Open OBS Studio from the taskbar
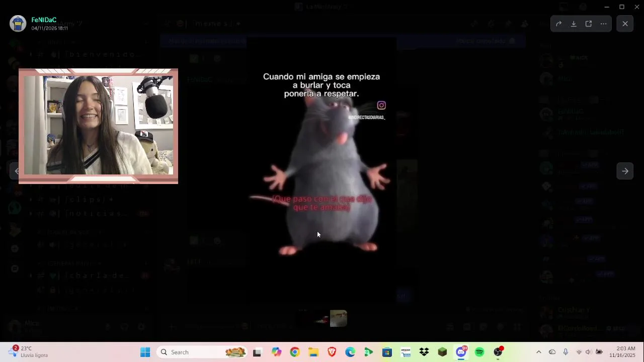Screen dimensions: 644x362 click(498, 352)
